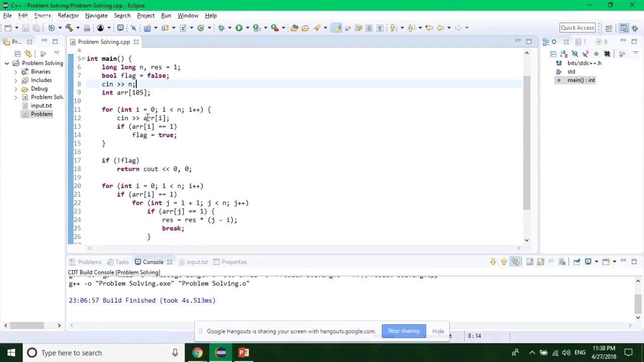
Task: Close the Problem Solving.cpp editor tab
Action: tap(136, 42)
